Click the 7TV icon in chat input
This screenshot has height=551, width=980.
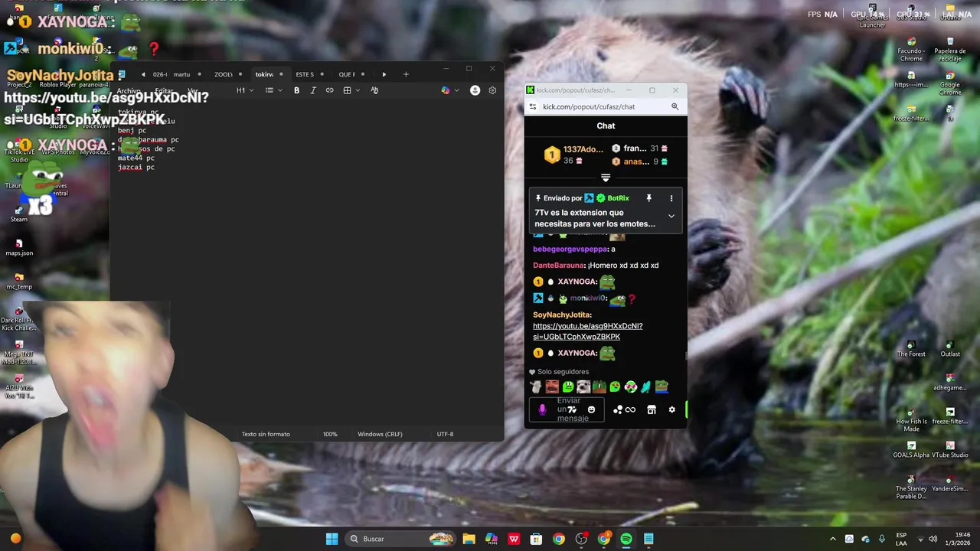click(x=572, y=409)
